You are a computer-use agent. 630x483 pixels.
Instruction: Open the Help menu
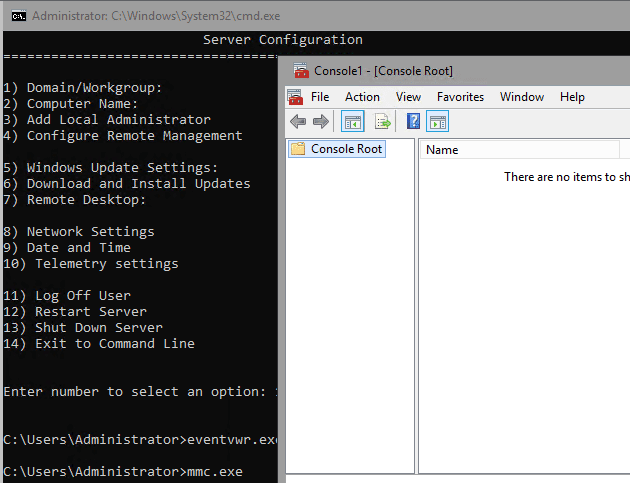click(572, 97)
